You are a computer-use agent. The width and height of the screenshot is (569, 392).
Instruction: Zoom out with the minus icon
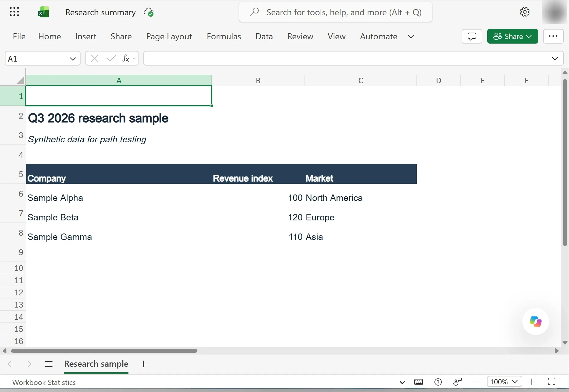click(477, 382)
